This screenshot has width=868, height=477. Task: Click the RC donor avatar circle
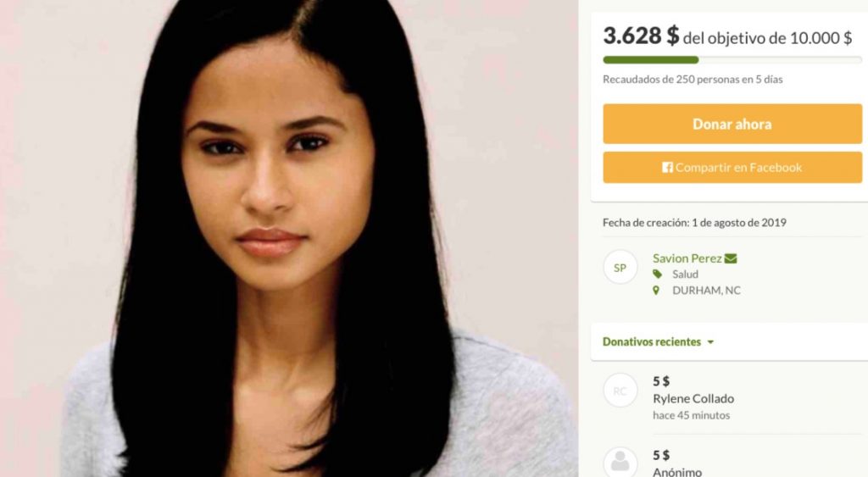620,391
